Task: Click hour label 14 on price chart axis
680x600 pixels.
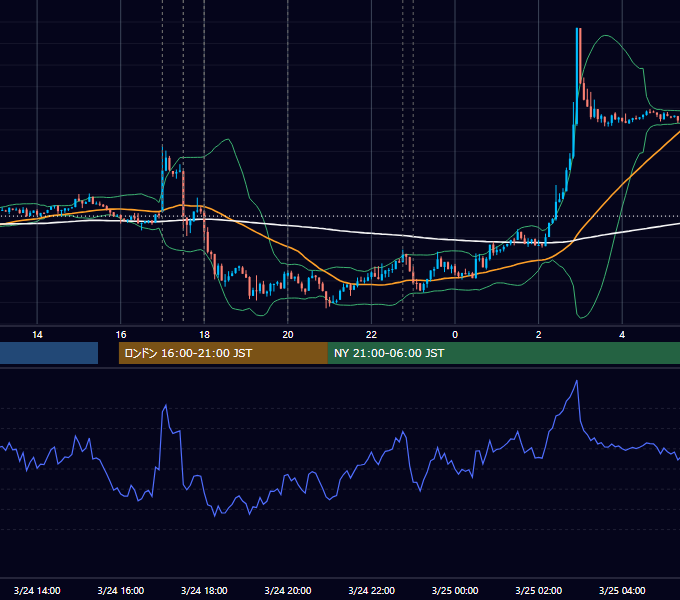Action: click(37, 335)
